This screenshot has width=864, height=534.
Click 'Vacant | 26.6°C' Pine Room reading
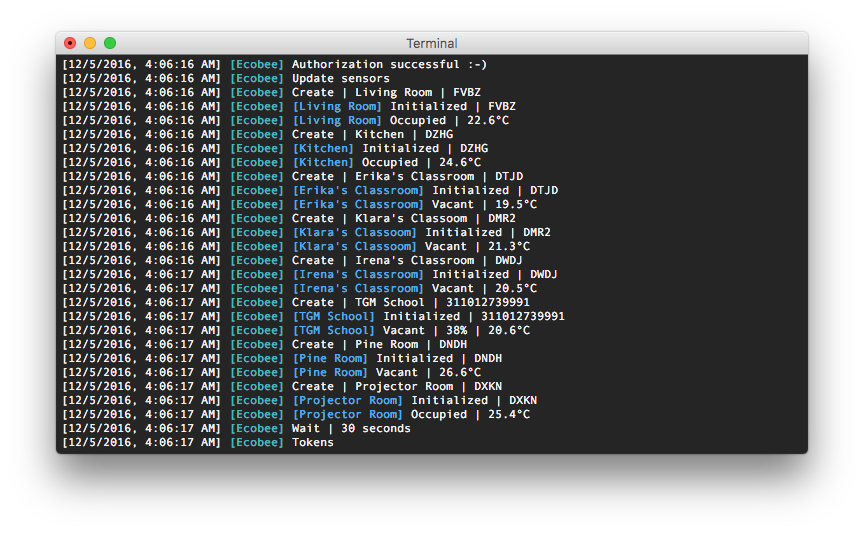coord(428,373)
